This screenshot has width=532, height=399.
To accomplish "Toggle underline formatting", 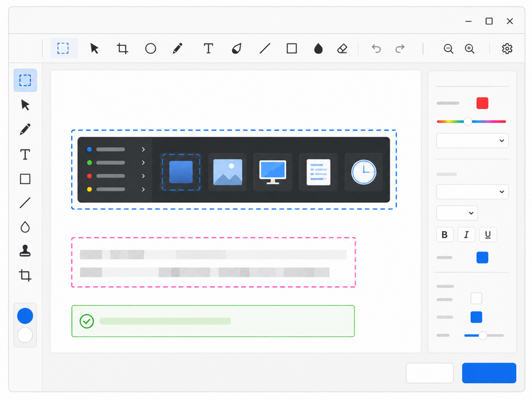I will (x=488, y=235).
